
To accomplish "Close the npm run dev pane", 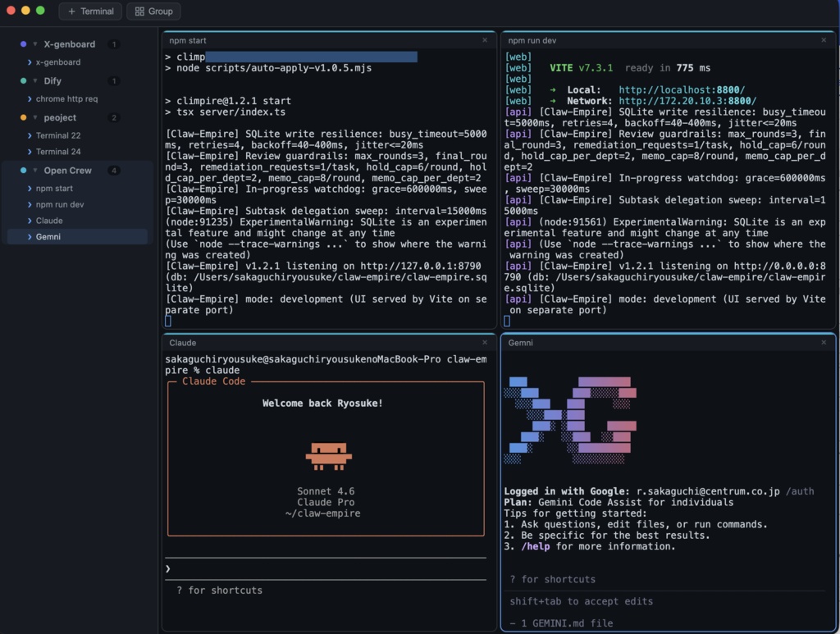I will [824, 40].
